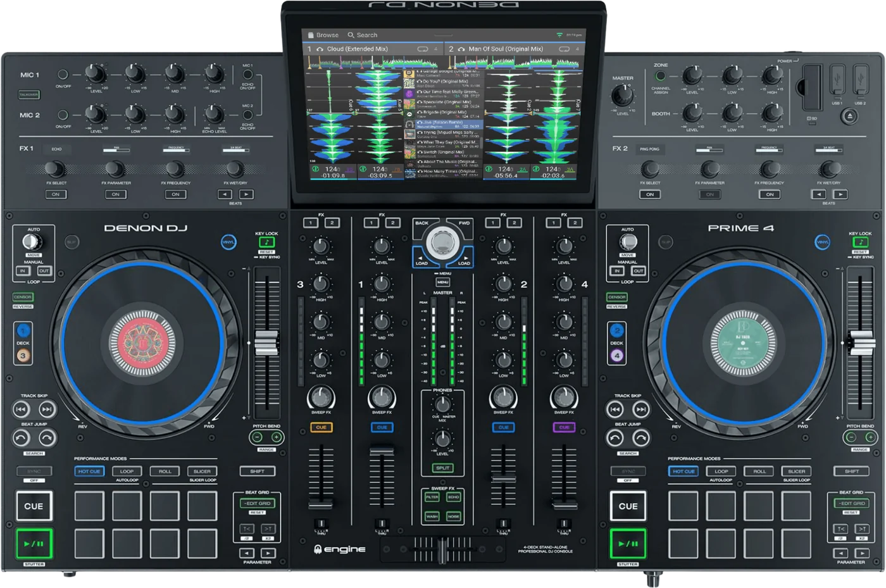Click channel 1 volume fader cap
Screen dimensions: 886x588
click(382, 451)
